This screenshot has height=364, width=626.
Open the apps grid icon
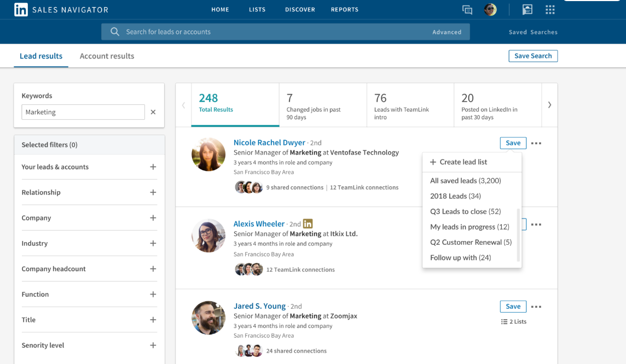point(550,10)
